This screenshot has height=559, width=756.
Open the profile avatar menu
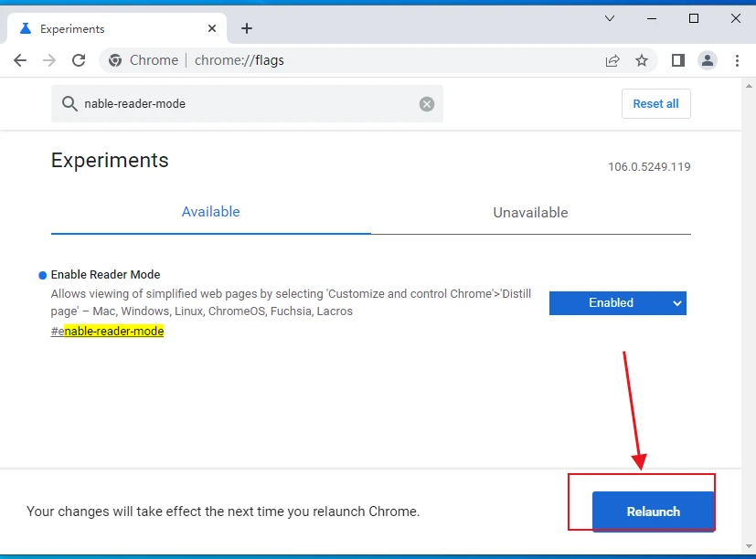(x=708, y=60)
